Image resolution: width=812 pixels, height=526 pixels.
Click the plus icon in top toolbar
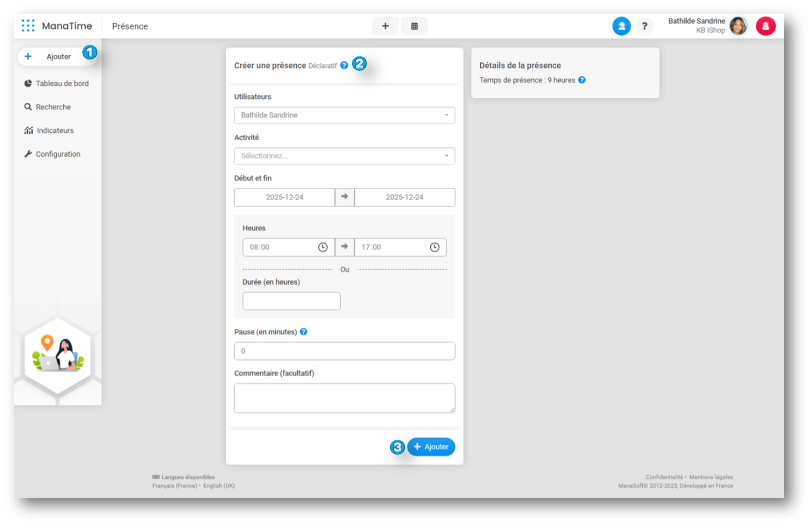(385, 26)
